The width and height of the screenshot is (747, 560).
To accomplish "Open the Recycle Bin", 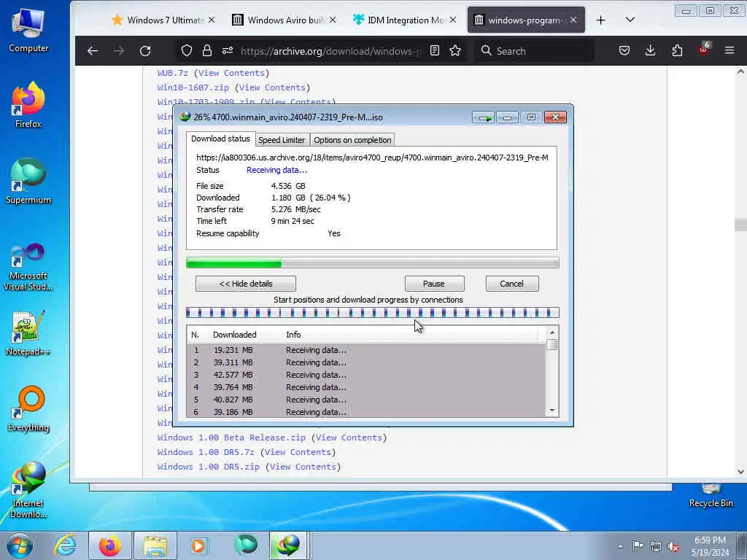I will click(711, 496).
